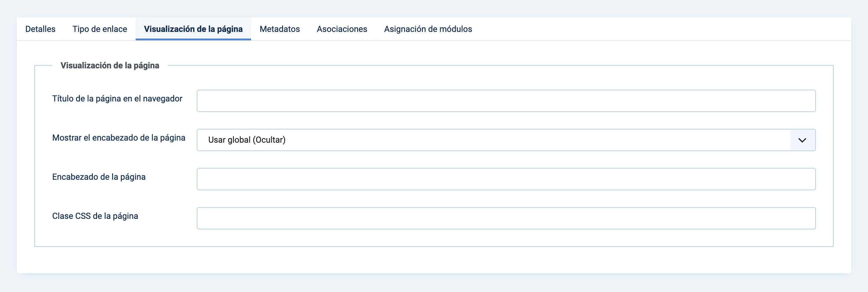Select the Usar global (Ocultar) option text
Viewport: 868px width, 292px height.
click(247, 140)
